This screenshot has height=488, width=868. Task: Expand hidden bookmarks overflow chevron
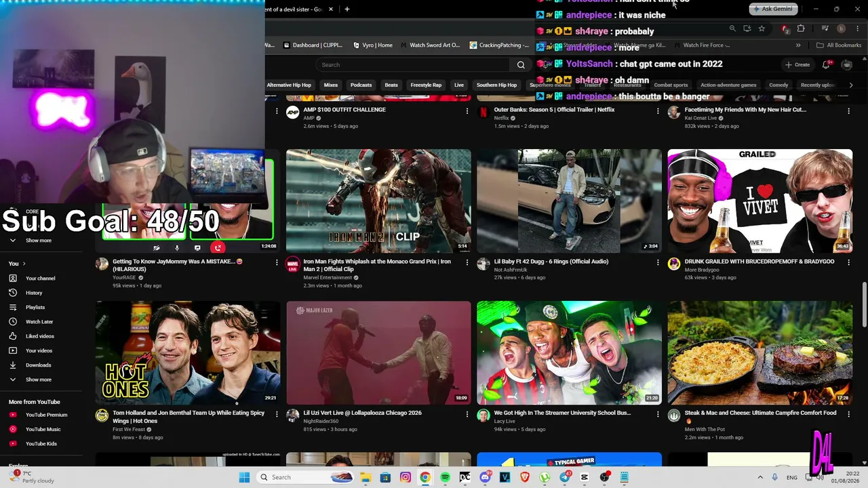[798, 45]
